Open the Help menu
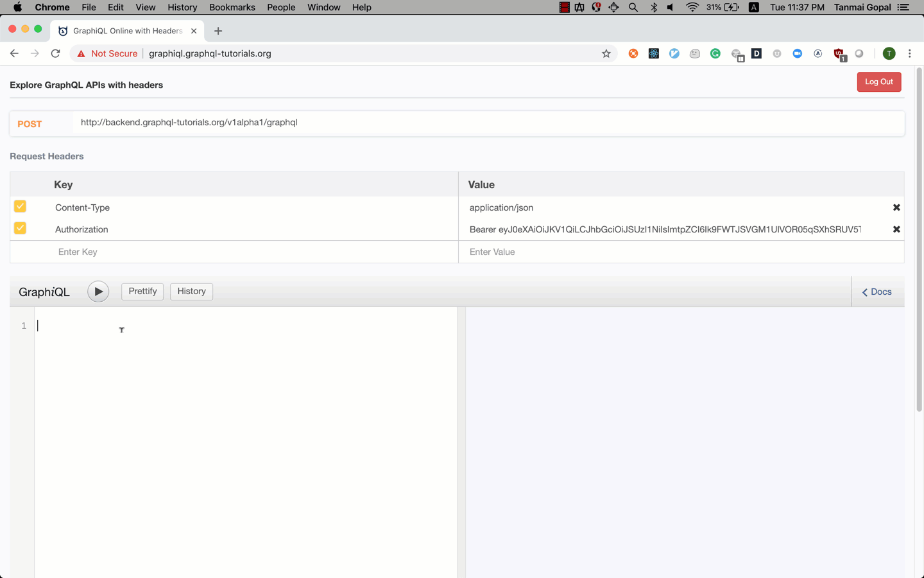924x578 pixels. [x=362, y=7]
